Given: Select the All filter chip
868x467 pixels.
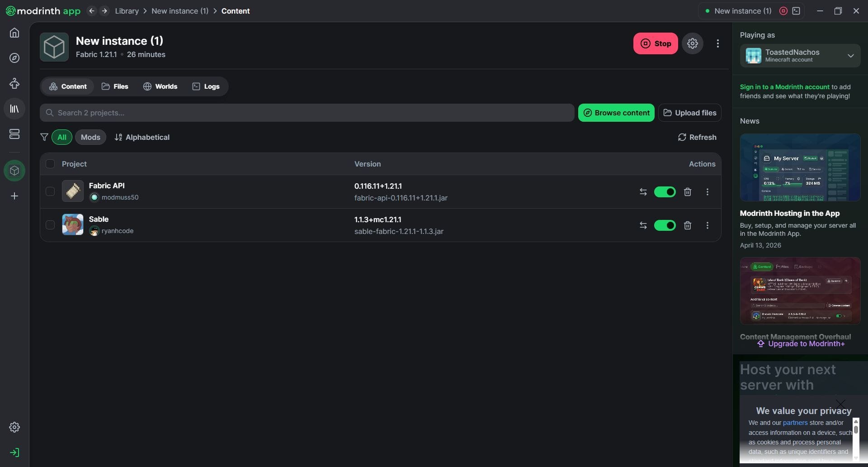Looking at the screenshot, I should [62, 137].
